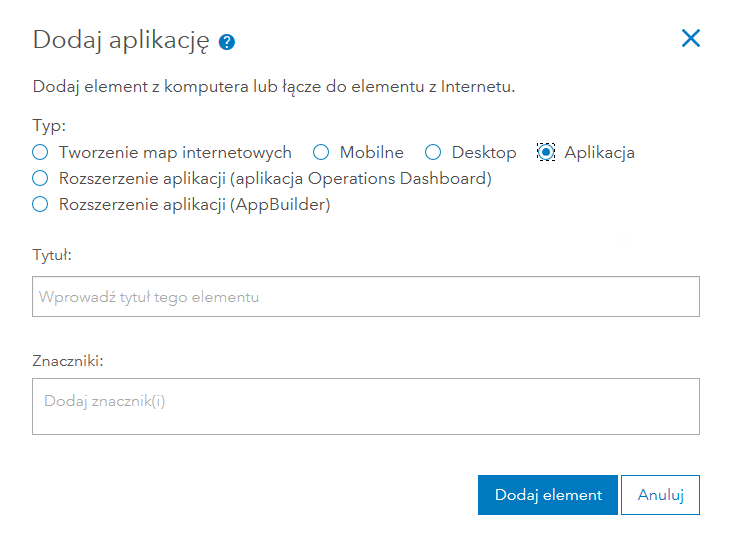Cancel with the Anuluj button

pyautogui.click(x=659, y=495)
